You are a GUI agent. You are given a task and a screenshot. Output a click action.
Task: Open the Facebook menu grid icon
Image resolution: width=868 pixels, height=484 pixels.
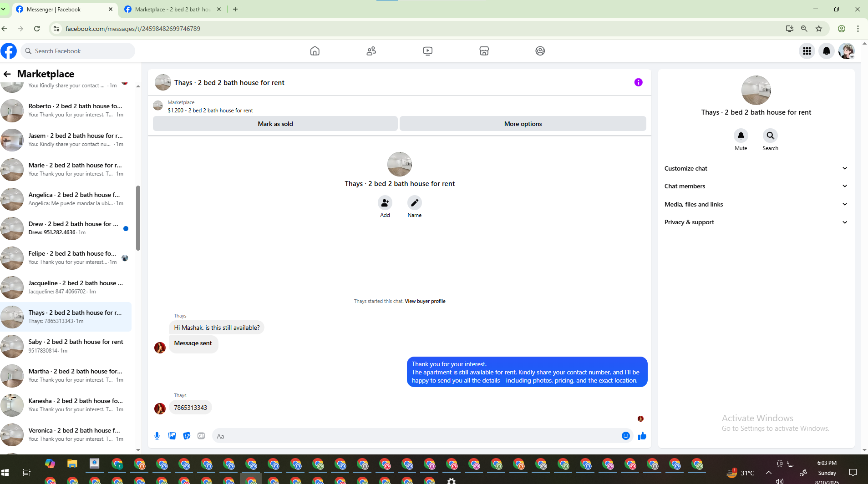coord(807,51)
